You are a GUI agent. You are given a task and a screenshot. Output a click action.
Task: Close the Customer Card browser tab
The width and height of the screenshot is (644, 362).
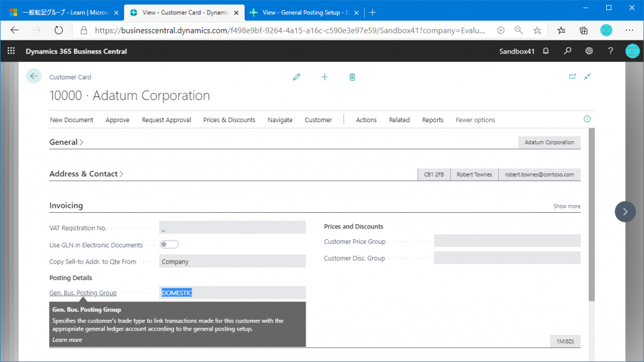coord(236,13)
